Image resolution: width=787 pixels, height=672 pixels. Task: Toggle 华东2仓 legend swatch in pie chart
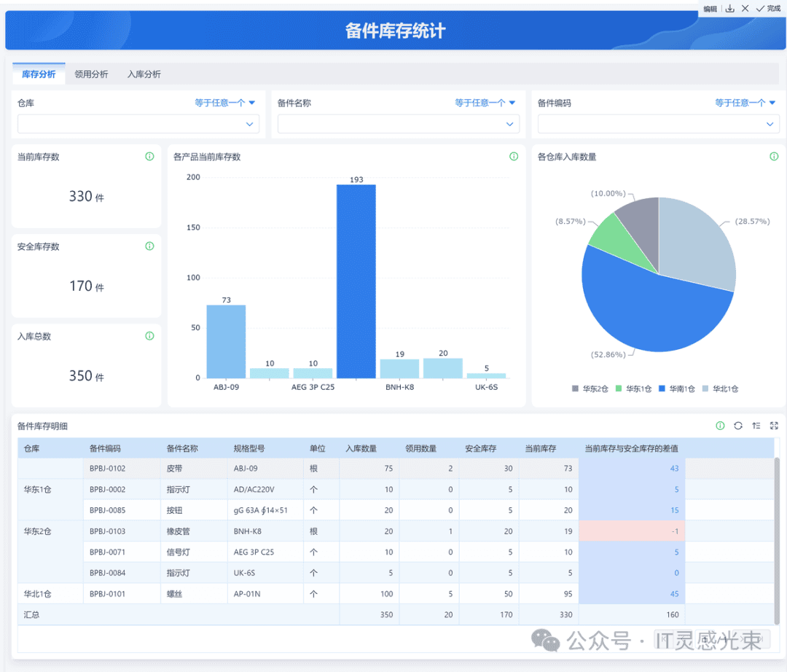(575, 388)
